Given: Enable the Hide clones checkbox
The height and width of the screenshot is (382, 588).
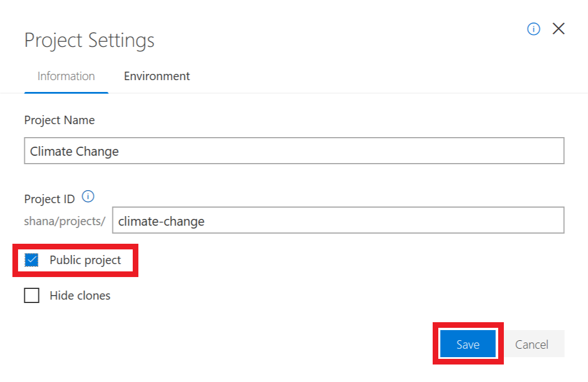Looking at the screenshot, I should (32, 296).
